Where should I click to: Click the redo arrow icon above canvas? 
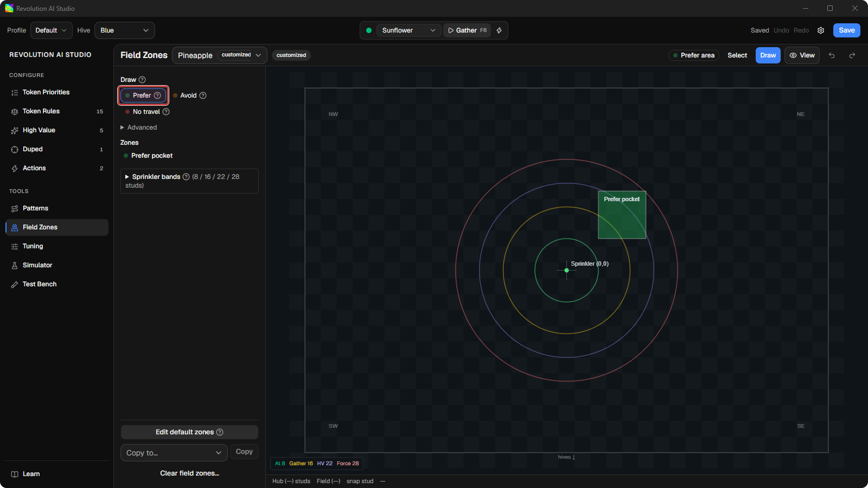[x=852, y=55]
